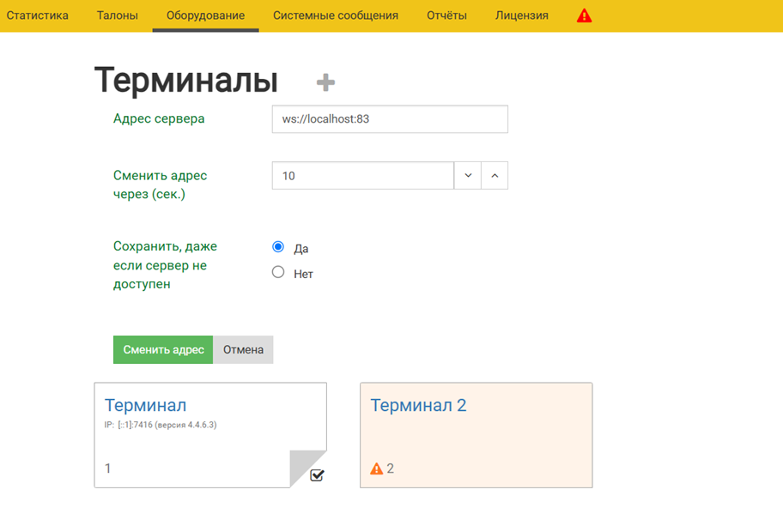
Task: Go to Системные сообщения tab
Action: pyautogui.click(x=336, y=15)
